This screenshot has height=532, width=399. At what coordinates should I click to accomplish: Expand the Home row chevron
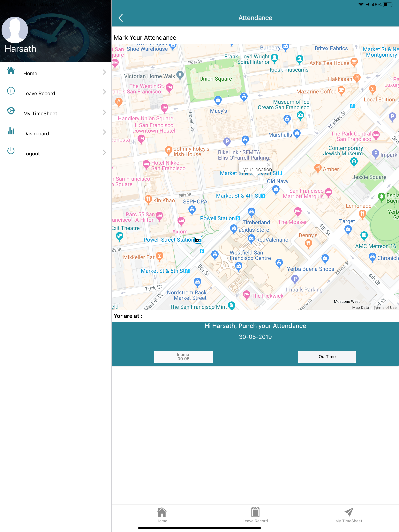coord(104,72)
